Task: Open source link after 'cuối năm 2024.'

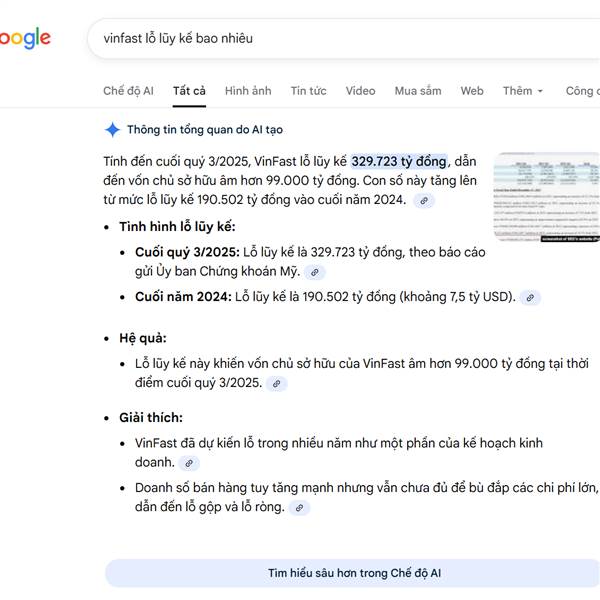Action: click(424, 201)
